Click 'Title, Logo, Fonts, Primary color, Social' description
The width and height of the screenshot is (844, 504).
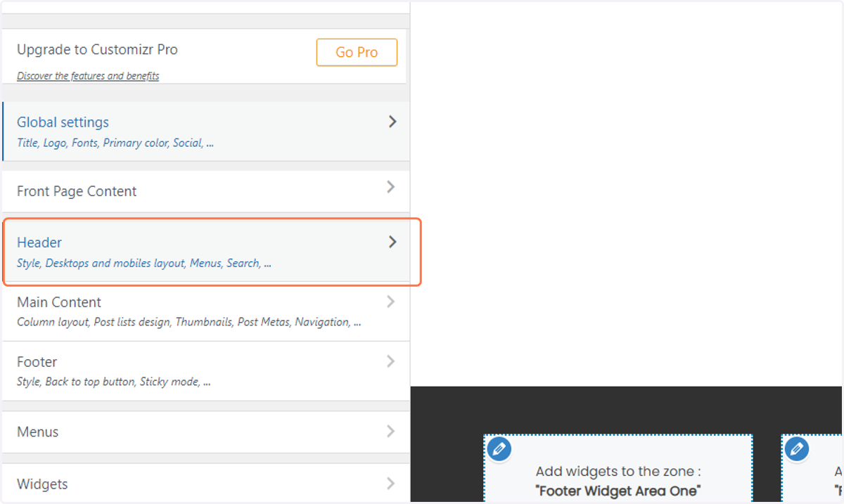tap(115, 143)
